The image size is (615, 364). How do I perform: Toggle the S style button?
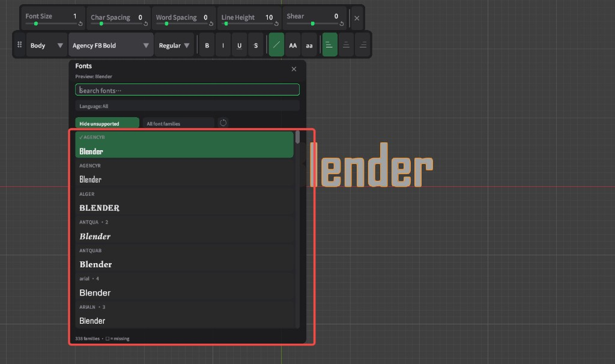pos(256,46)
